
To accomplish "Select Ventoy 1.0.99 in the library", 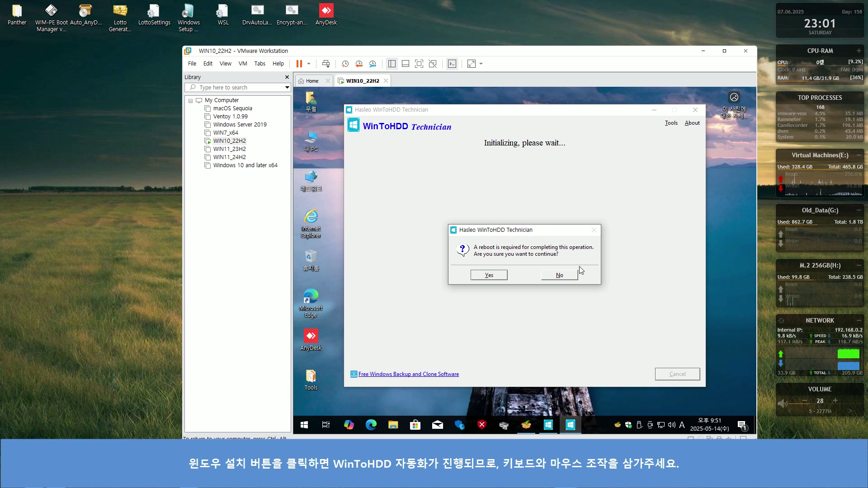I will pyautogui.click(x=231, y=117).
